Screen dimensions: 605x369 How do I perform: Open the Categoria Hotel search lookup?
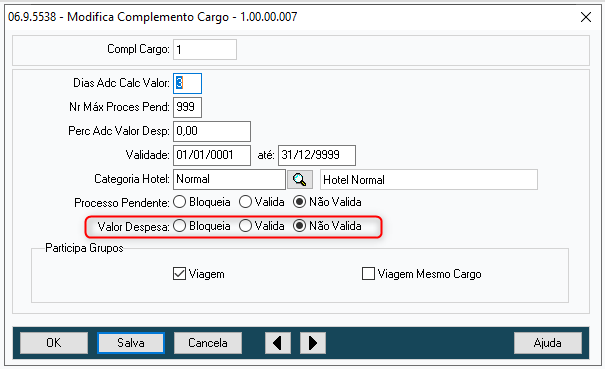pos(300,179)
